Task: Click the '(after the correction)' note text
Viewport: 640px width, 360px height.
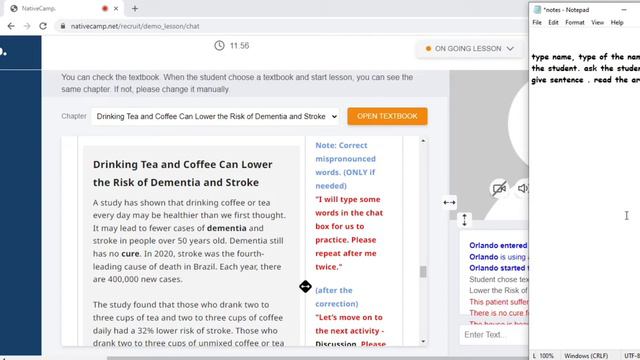Action: 336,297
